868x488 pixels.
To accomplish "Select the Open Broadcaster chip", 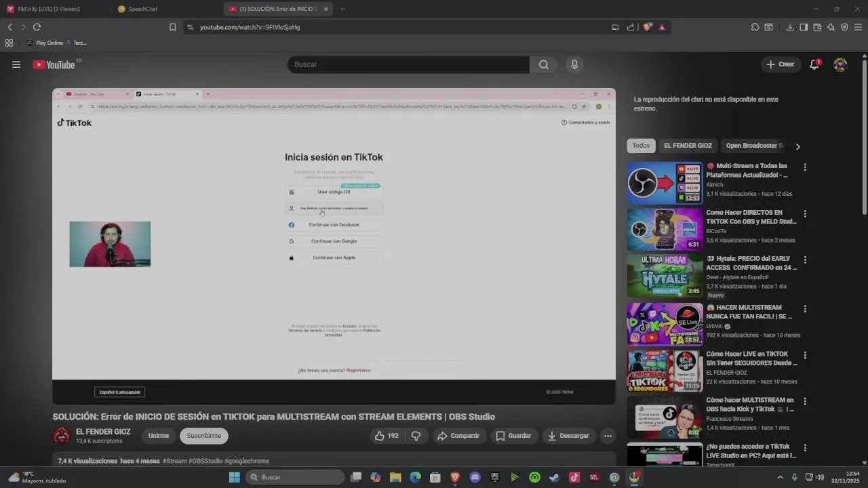I will click(754, 146).
